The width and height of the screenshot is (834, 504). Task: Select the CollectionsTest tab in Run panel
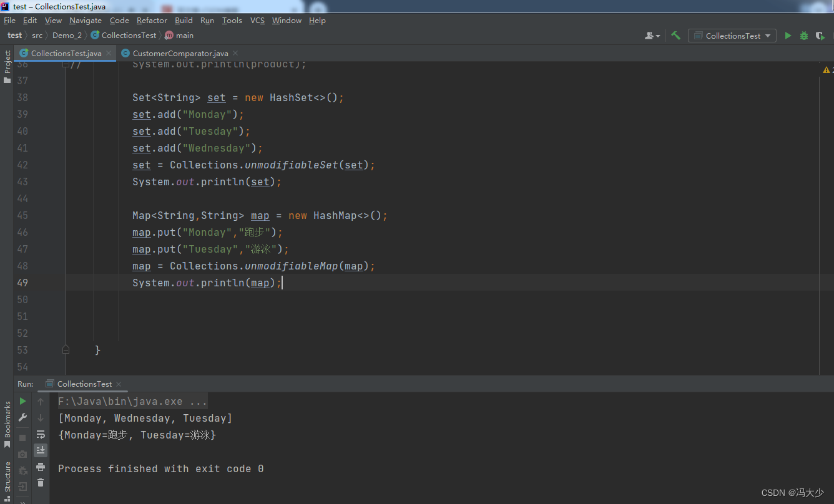[84, 384]
